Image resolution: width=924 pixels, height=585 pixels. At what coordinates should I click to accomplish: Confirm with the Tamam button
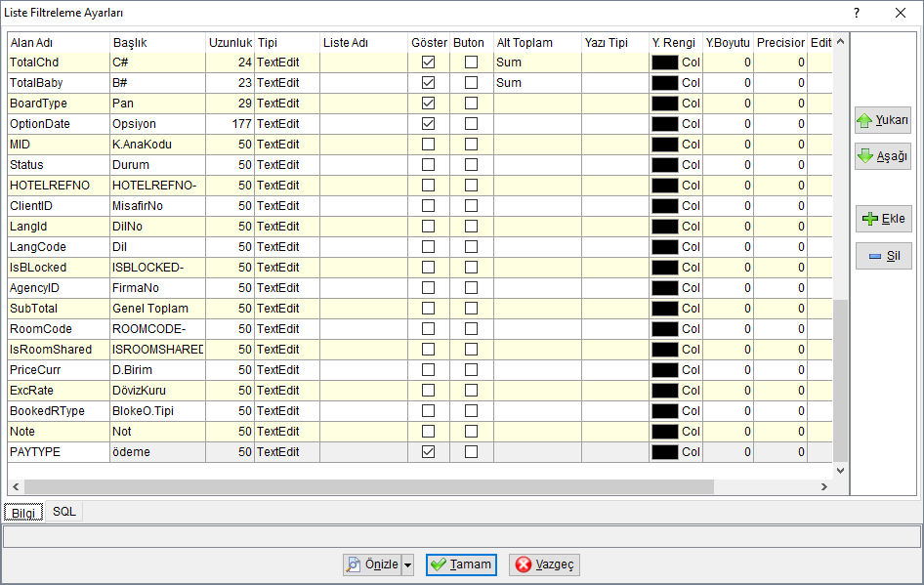coord(461,564)
